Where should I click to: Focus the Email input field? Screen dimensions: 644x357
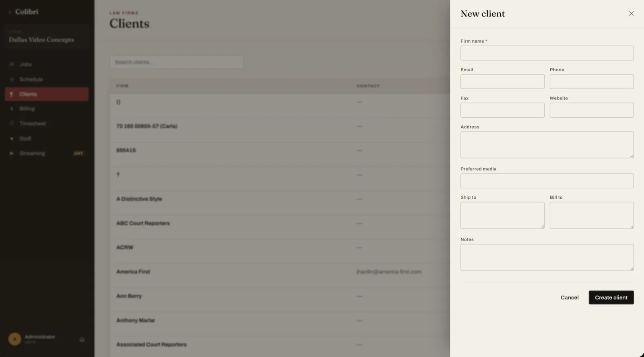[x=502, y=81]
